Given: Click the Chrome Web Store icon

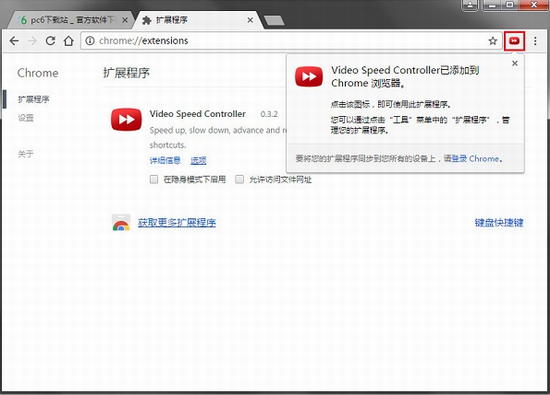Looking at the screenshot, I should pyautogui.click(x=121, y=223).
